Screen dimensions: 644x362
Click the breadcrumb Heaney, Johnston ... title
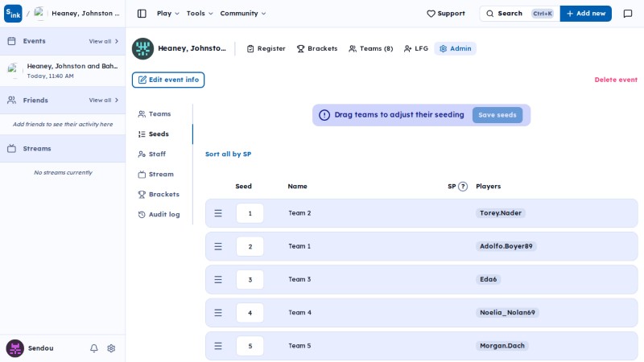[x=85, y=14]
